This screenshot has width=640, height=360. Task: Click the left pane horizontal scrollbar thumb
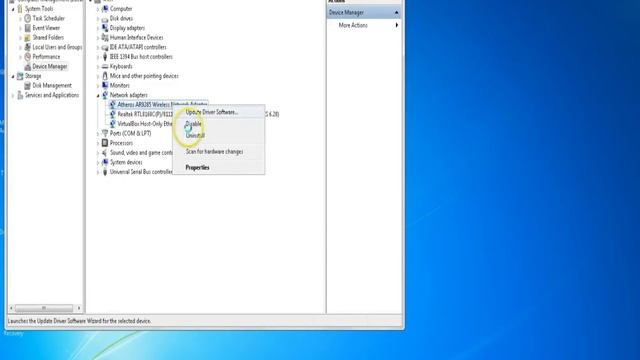[x=44, y=308]
